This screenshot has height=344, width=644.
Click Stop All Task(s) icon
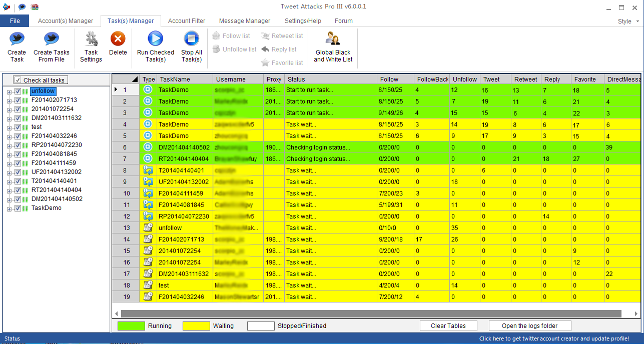191,39
